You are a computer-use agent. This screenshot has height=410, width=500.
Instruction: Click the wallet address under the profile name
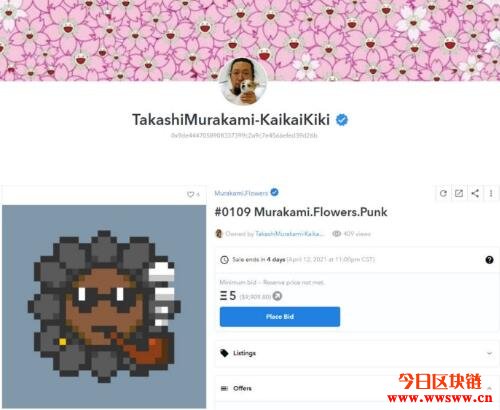click(244, 135)
